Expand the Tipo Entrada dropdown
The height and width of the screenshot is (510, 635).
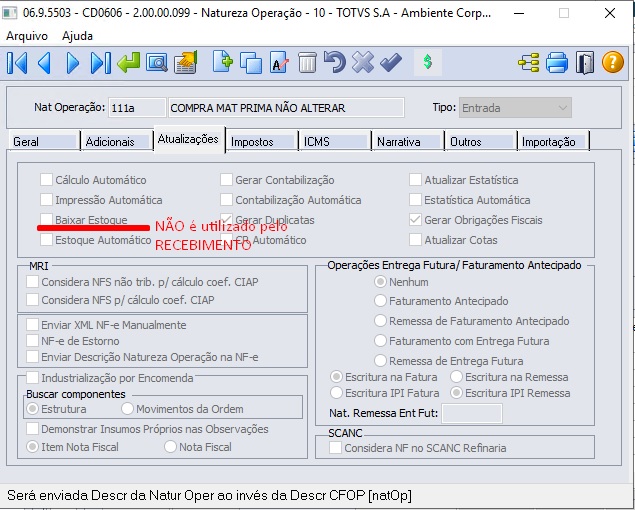click(515, 108)
